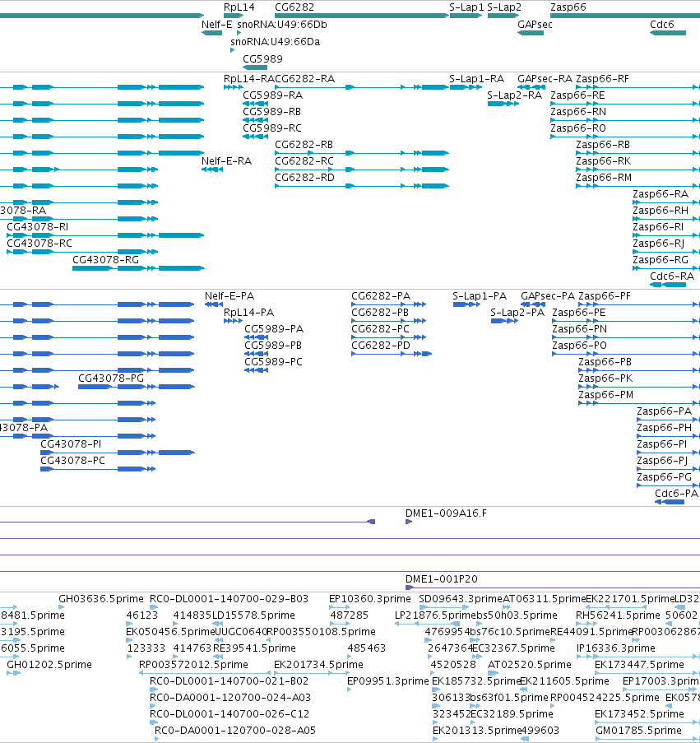Open transcript CG43078-RC

pyautogui.click(x=39, y=244)
